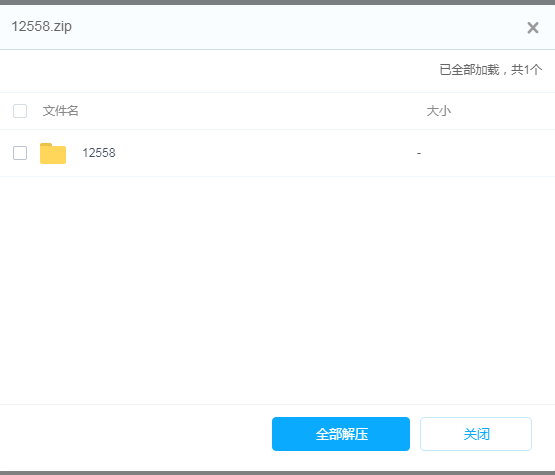Select the 12558 row between name and size
Screen dimensions: 555x475
(265, 153)
